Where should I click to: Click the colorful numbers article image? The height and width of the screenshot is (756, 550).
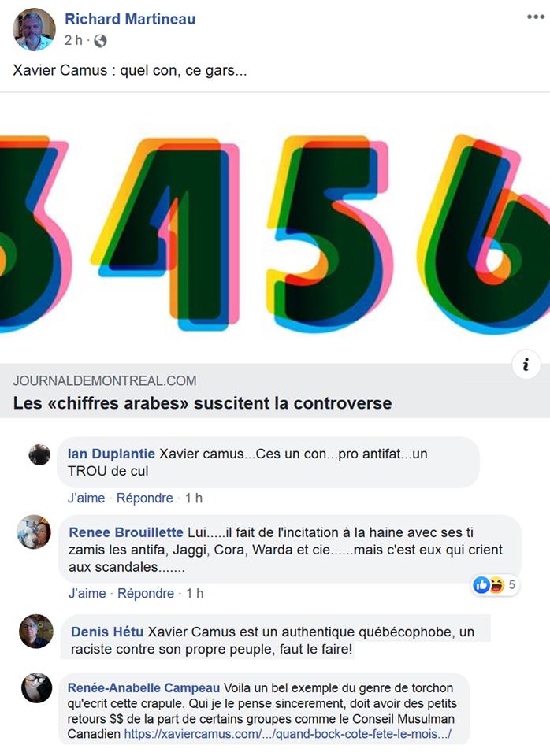click(275, 228)
